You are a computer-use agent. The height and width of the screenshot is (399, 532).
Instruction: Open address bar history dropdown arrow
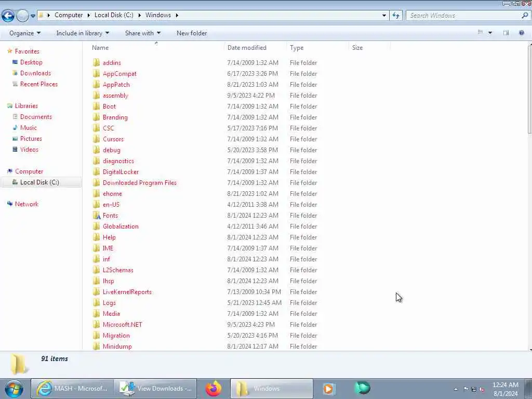[384, 15]
